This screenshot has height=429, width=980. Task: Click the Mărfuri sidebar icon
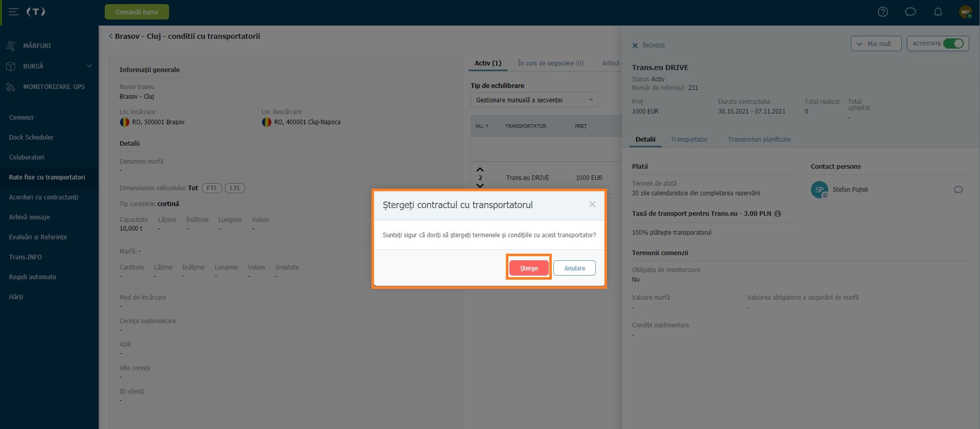click(11, 46)
